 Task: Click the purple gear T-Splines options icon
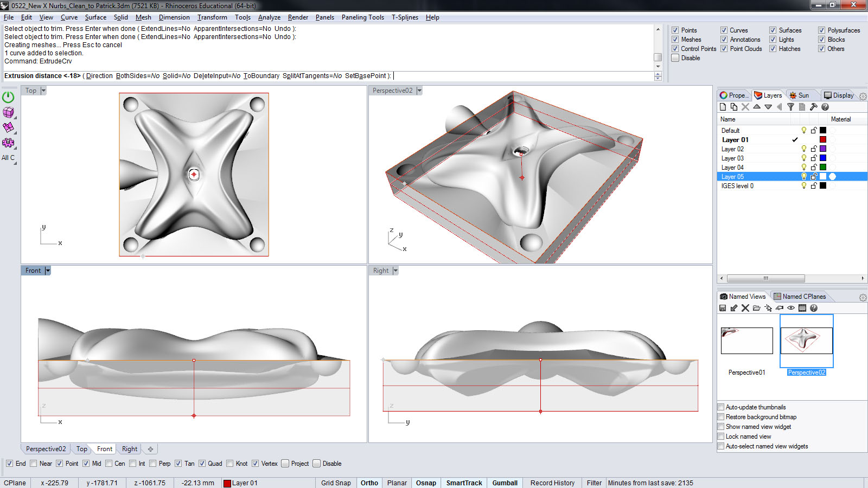pyautogui.click(x=8, y=143)
